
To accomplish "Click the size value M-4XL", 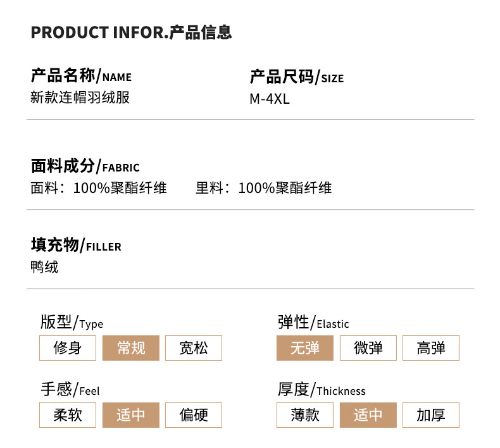I will [x=270, y=99].
